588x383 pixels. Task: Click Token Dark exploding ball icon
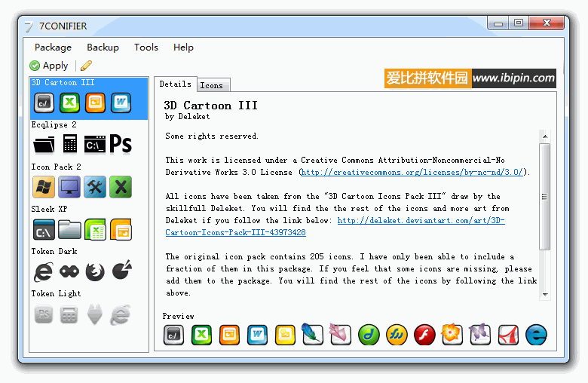pyautogui.click(x=122, y=270)
